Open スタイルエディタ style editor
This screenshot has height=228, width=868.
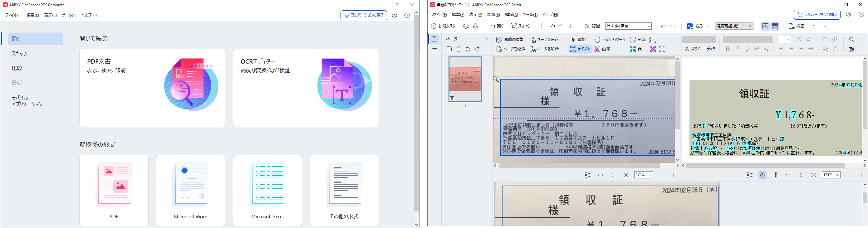(x=699, y=49)
